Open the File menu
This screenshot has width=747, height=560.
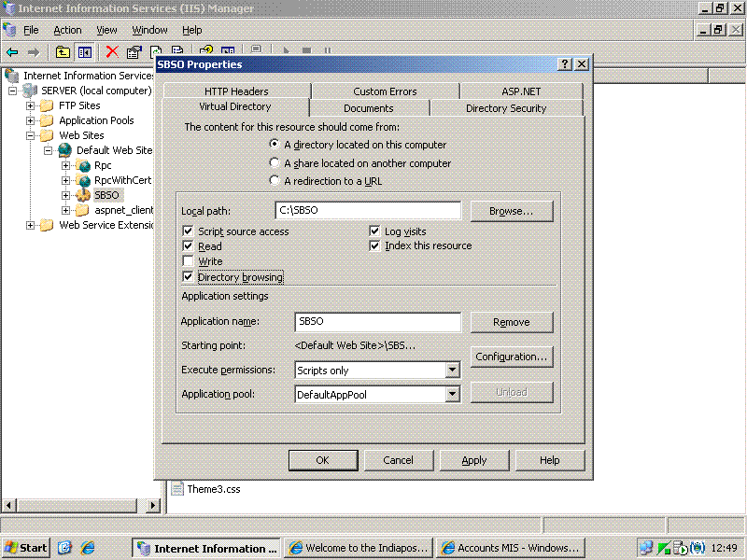coord(31,30)
